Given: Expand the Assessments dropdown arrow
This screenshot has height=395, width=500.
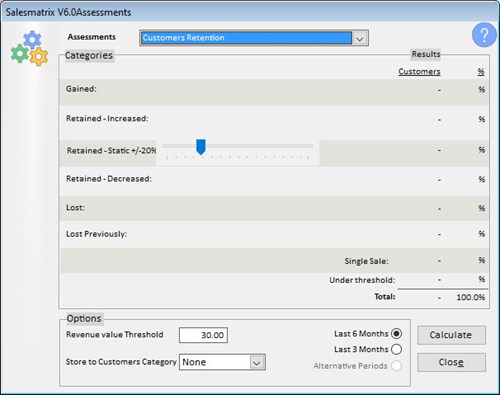Looking at the screenshot, I should [359, 38].
